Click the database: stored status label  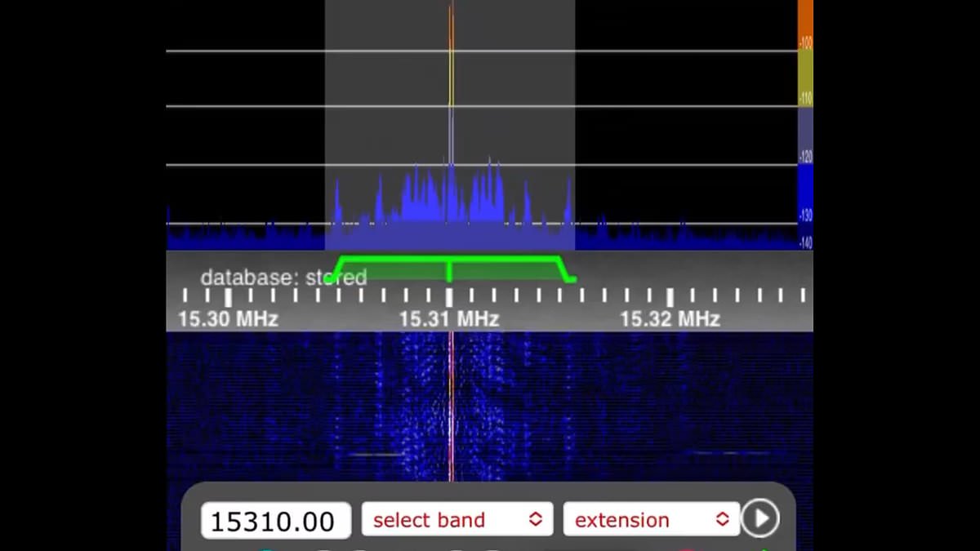tap(283, 278)
